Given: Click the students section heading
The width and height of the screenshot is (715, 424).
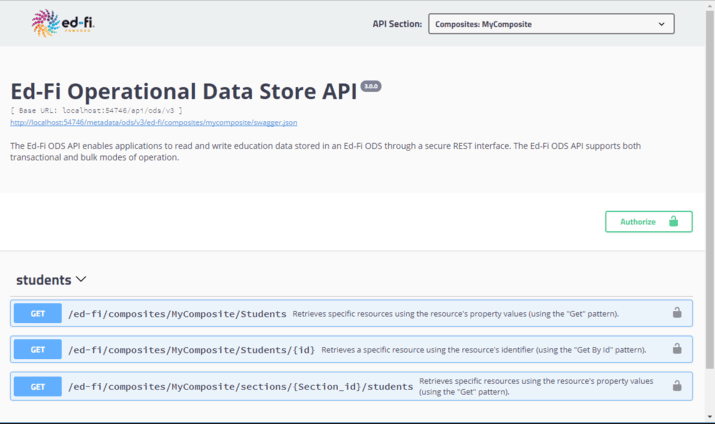Looking at the screenshot, I should 44,280.
